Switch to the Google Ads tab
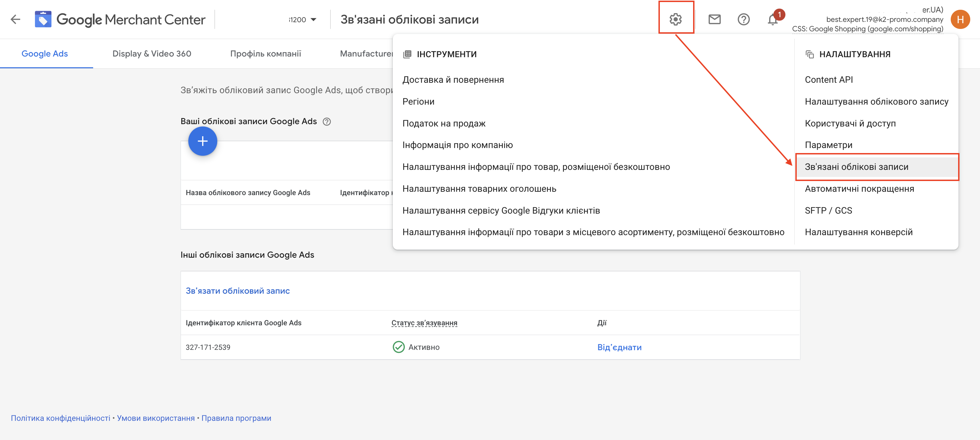 (x=44, y=54)
